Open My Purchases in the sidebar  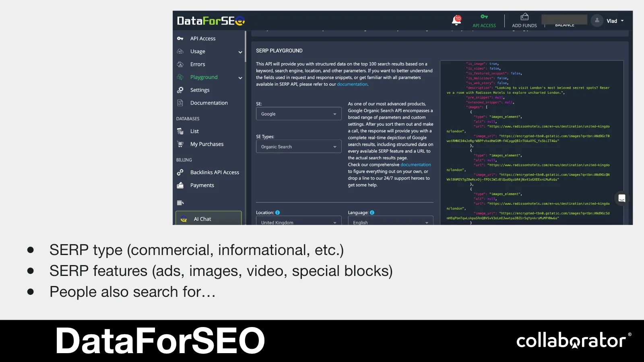pyautogui.click(x=207, y=144)
